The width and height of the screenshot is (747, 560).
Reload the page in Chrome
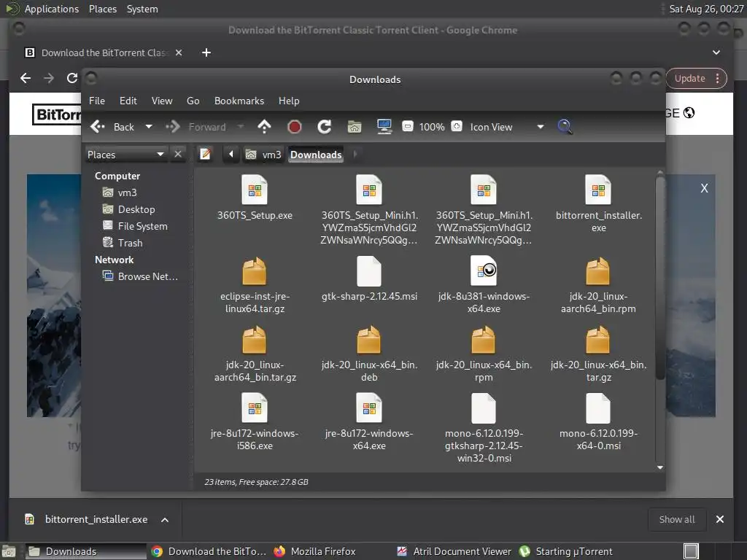[72, 78]
